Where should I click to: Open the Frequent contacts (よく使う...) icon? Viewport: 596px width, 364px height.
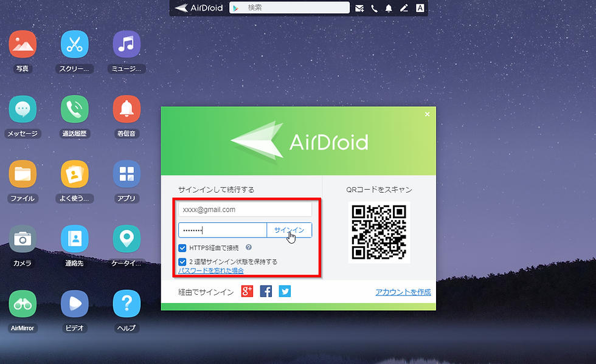click(x=74, y=174)
